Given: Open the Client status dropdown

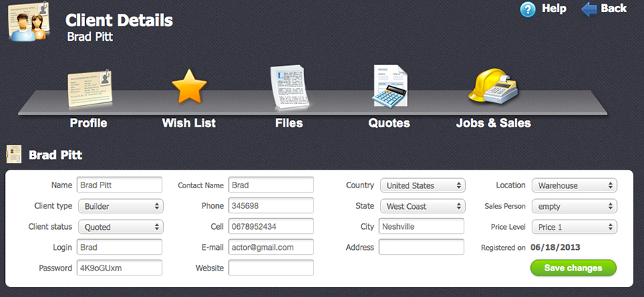Looking at the screenshot, I should tap(120, 227).
